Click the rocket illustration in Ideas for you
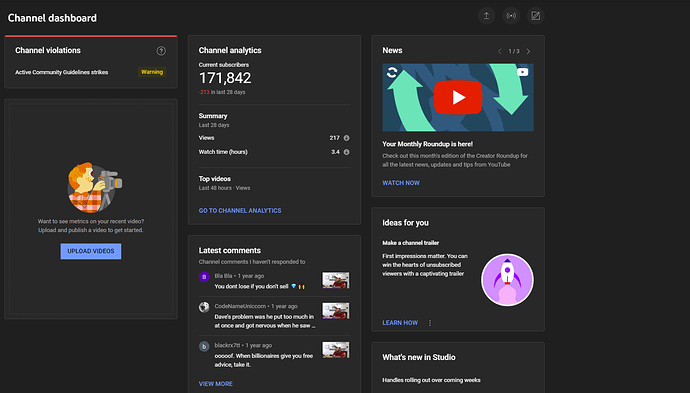The width and height of the screenshot is (690, 393). [x=507, y=279]
